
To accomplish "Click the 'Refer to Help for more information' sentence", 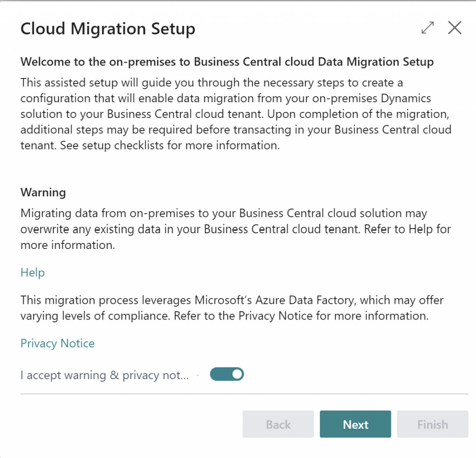I will point(236,237).
